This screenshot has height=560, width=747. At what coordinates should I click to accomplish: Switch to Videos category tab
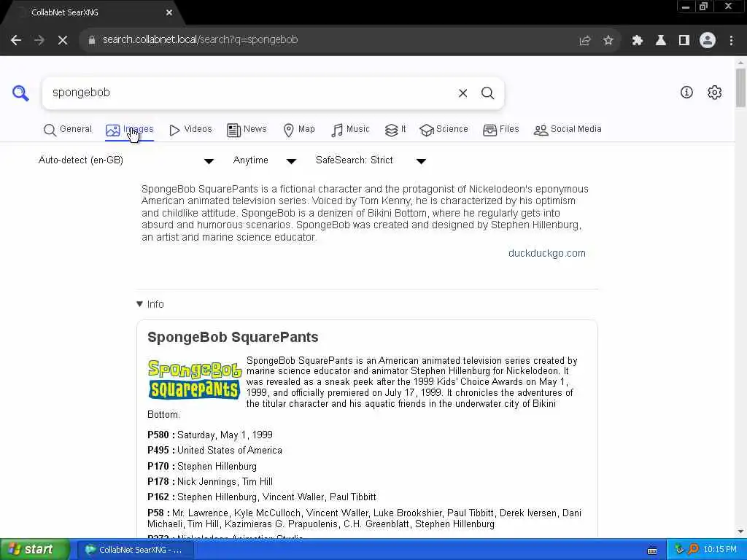[190, 130]
